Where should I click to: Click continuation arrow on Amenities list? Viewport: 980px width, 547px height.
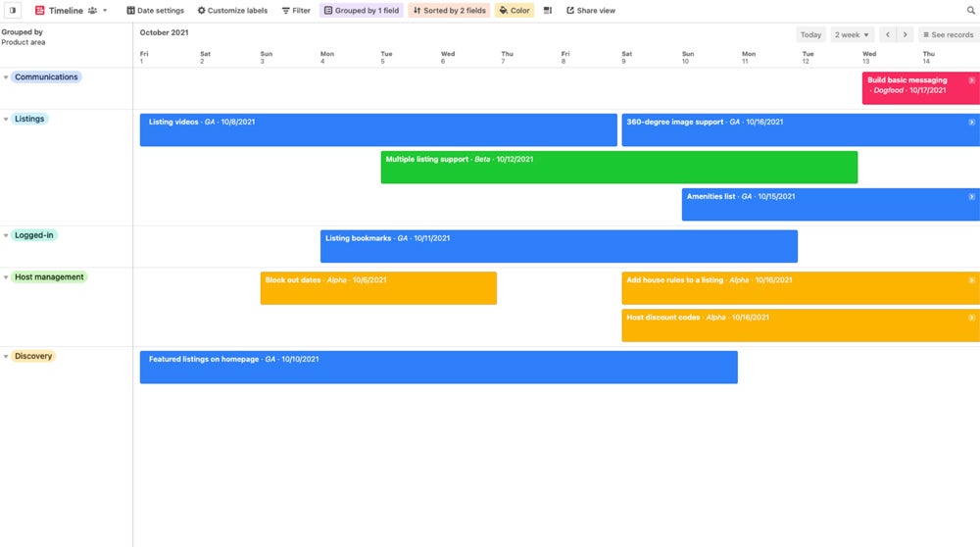pos(971,196)
